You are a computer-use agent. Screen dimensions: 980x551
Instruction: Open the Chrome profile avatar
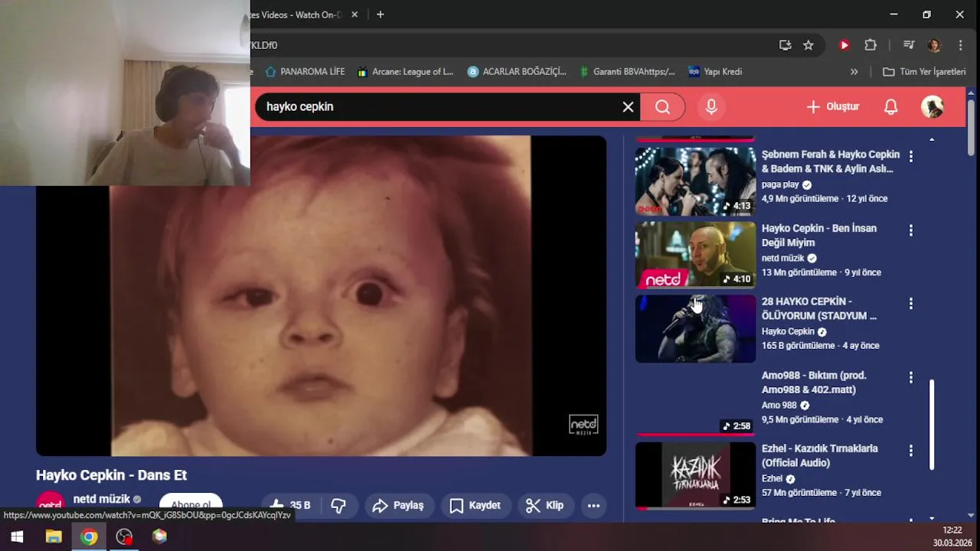pos(934,45)
